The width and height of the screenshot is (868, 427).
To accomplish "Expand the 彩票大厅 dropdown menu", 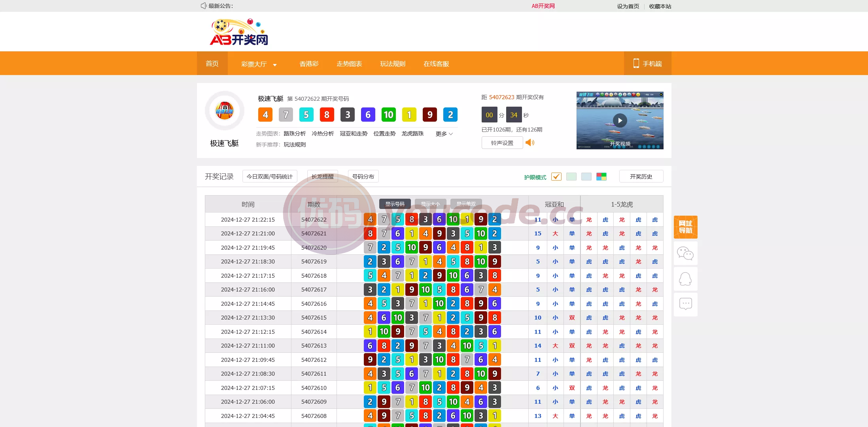I will pos(259,64).
